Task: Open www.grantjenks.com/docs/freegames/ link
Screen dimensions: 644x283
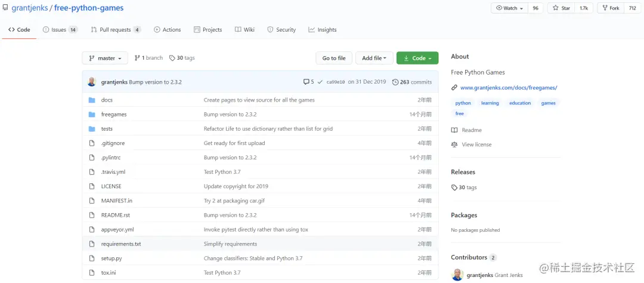Action: click(509, 88)
